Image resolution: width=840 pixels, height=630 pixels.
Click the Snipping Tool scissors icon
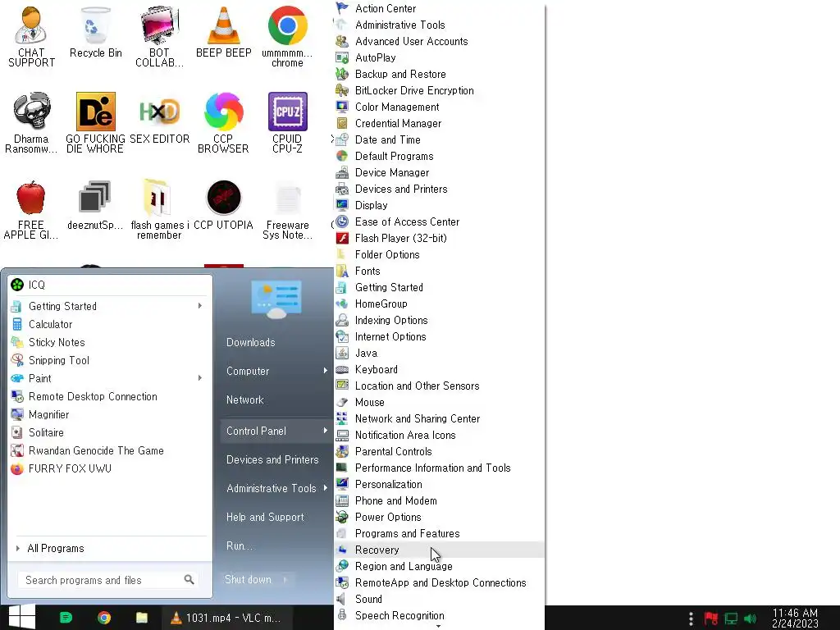[17, 360]
